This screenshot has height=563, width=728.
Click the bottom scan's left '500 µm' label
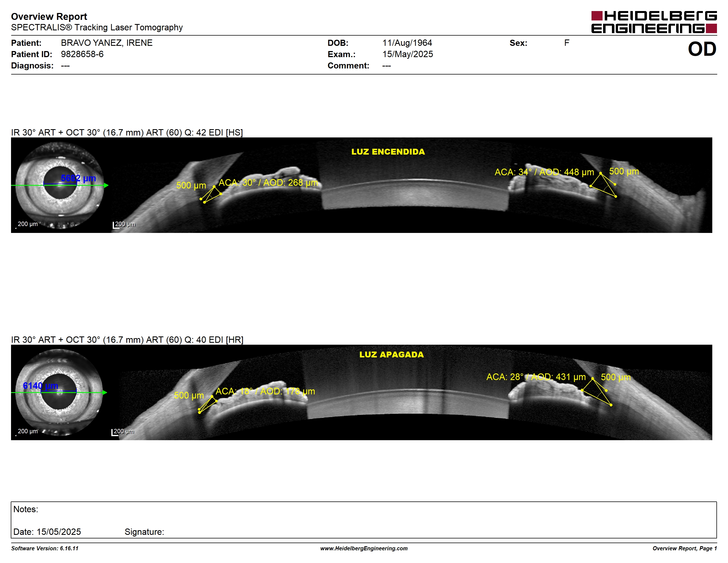189,395
